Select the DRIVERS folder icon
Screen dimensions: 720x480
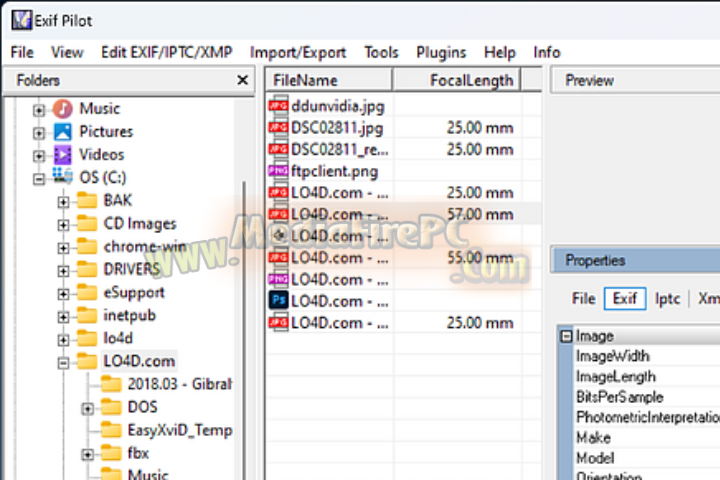pos(87,269)
